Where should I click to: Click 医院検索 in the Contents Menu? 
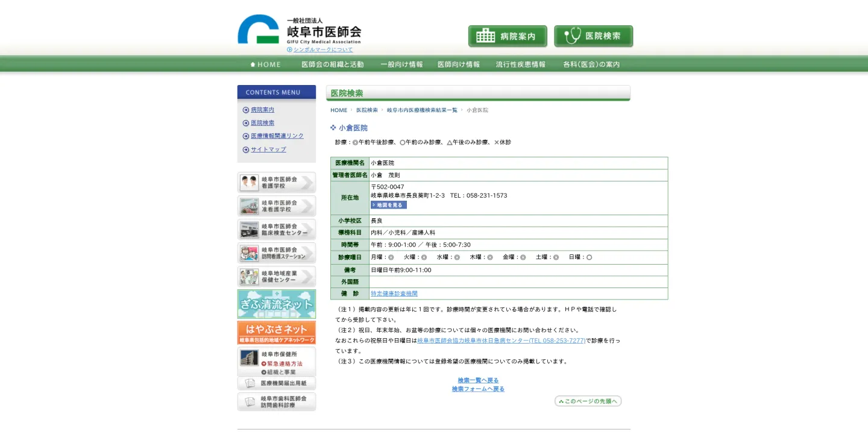tap(262, 123)
